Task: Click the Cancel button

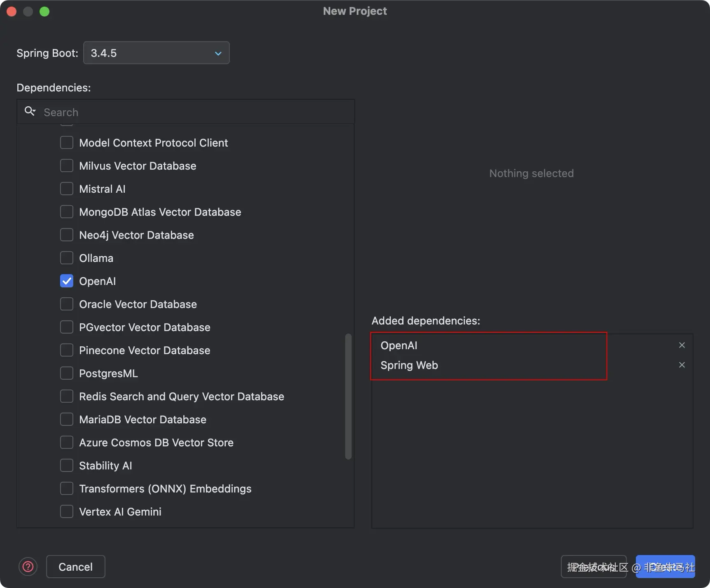Action: tap(76, 567)
